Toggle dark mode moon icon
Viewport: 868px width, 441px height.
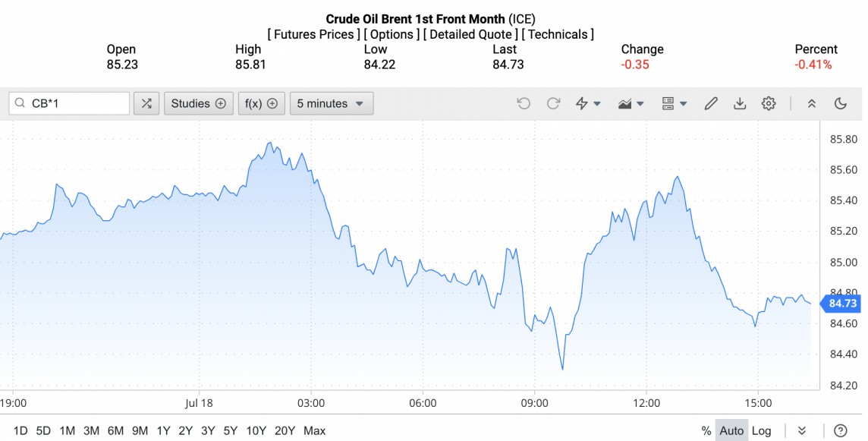tap(840, 103)
